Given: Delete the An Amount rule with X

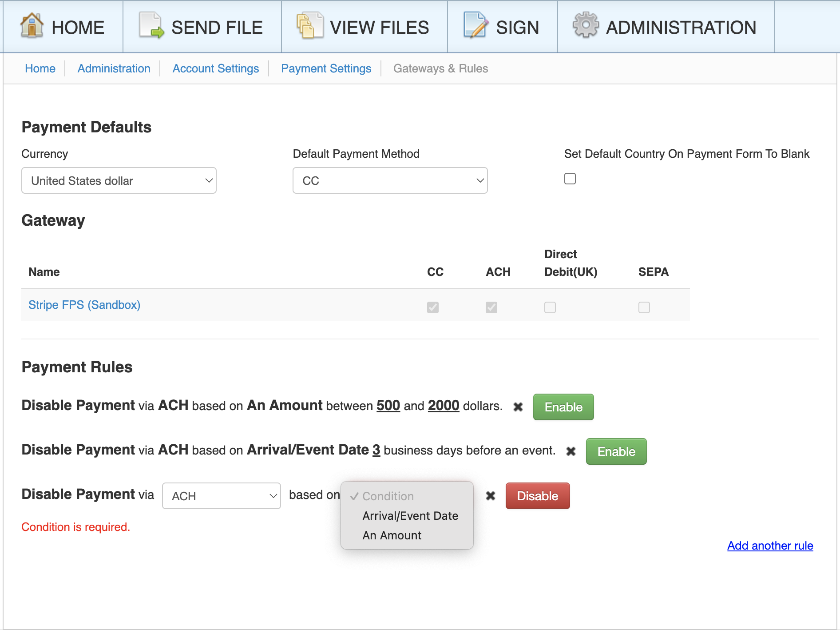Looking at the screenshot, I should [x=518, y=407].
